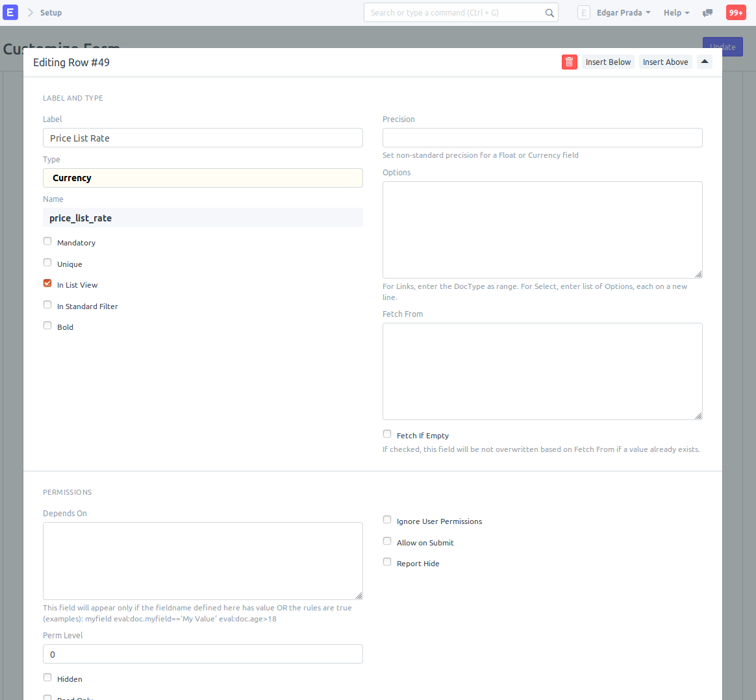This screenshot has width=756, height=700.
Task: Open the Type dropdown showing Currency
Action: pos(203,178)
